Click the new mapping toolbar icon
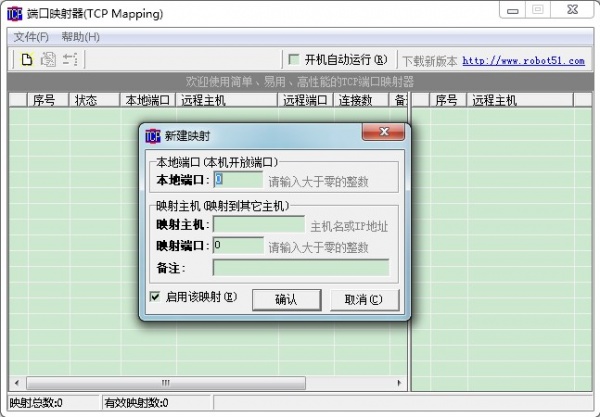 27,60
